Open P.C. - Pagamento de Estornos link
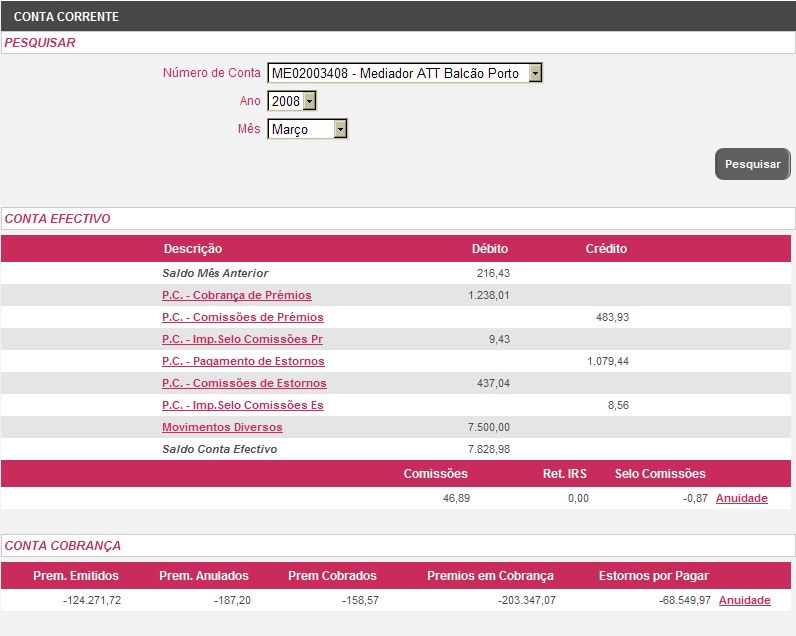The width and height of the screenshot is (796, 636). point(243,361)
